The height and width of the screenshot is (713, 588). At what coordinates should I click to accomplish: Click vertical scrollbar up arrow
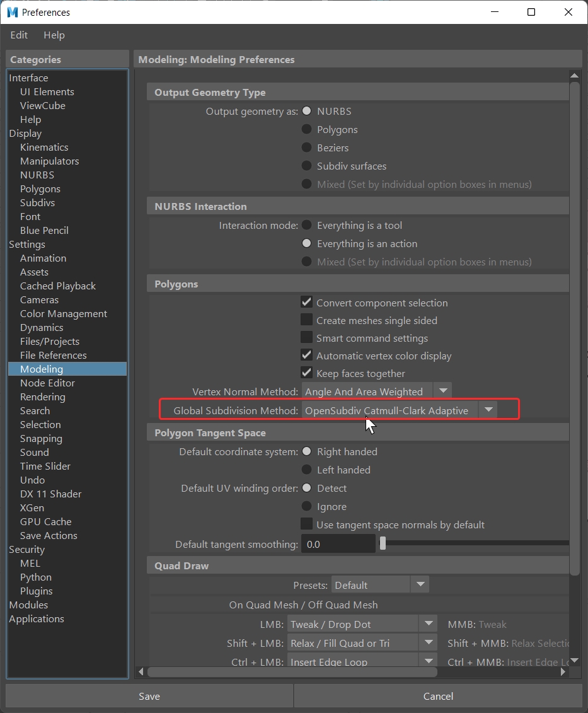pos(574,76)
